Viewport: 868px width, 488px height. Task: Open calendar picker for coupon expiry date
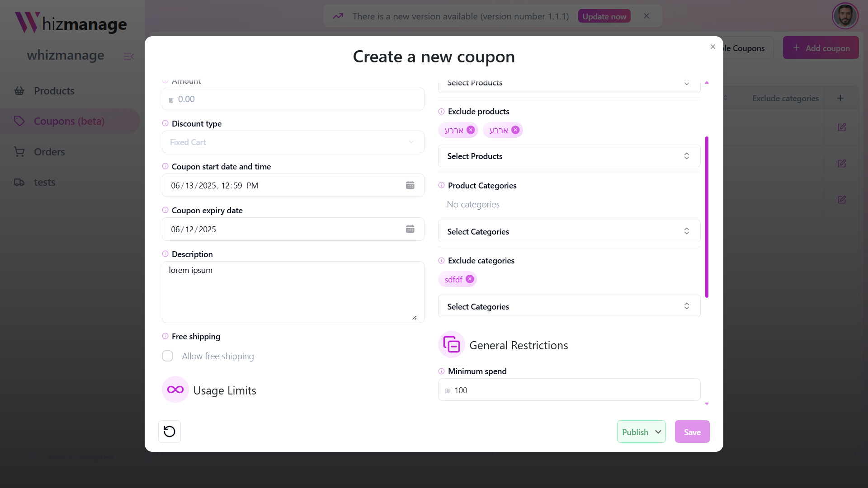[x=410, y=229]
